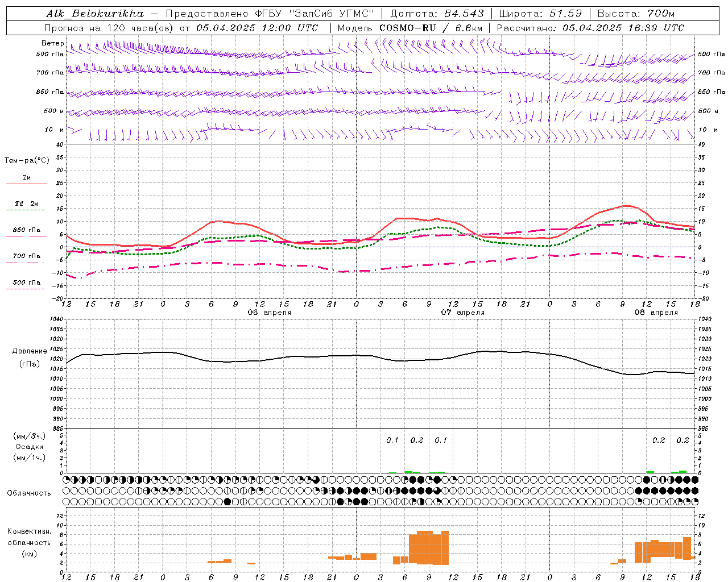The width and height of the screenshot is (728, 582).
Task: Click the Тем-ра(°C) legend title
Action: coord(27,161)
